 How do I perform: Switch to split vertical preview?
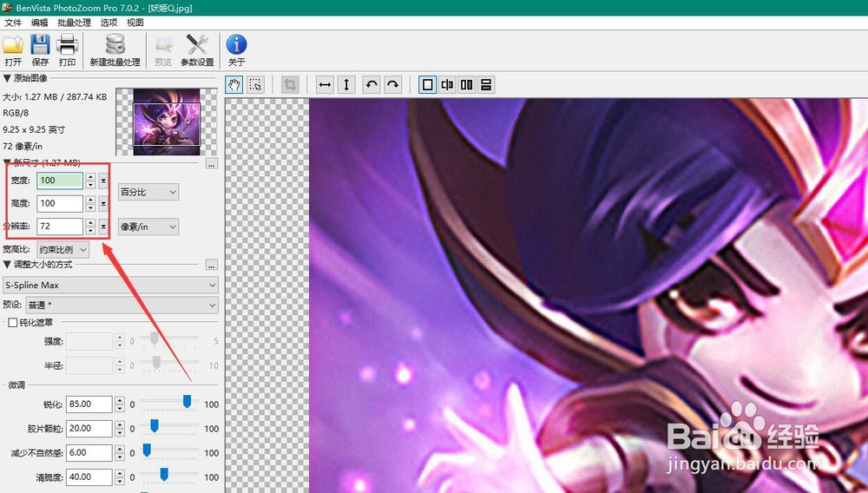pyautogui.click(x=447, y=85)
